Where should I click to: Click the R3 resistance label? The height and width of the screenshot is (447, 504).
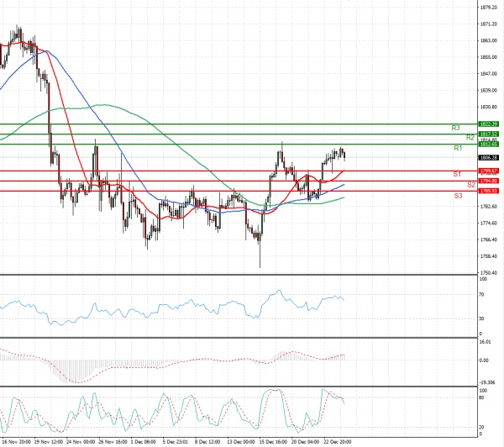455,128
